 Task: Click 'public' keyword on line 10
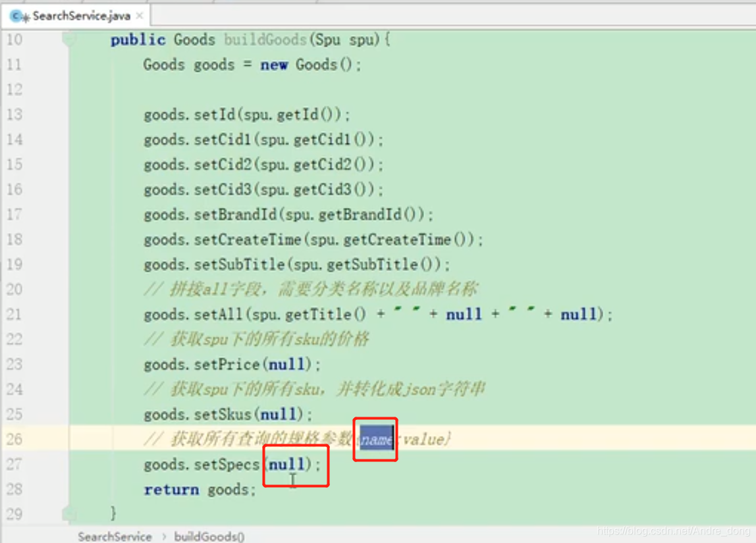(138, 39)
